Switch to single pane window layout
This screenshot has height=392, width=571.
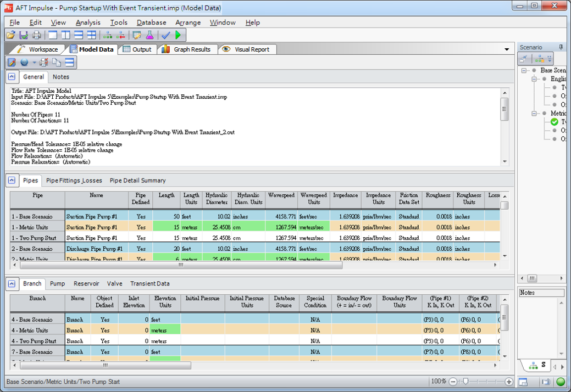coord(53,35)
